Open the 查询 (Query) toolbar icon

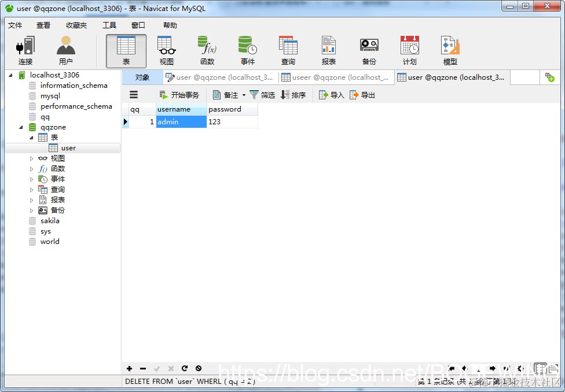(x=288, y=51)
